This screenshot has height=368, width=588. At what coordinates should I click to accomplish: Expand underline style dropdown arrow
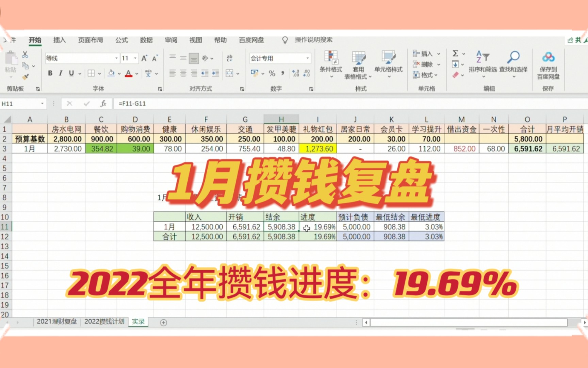click(x=80, y=73)
